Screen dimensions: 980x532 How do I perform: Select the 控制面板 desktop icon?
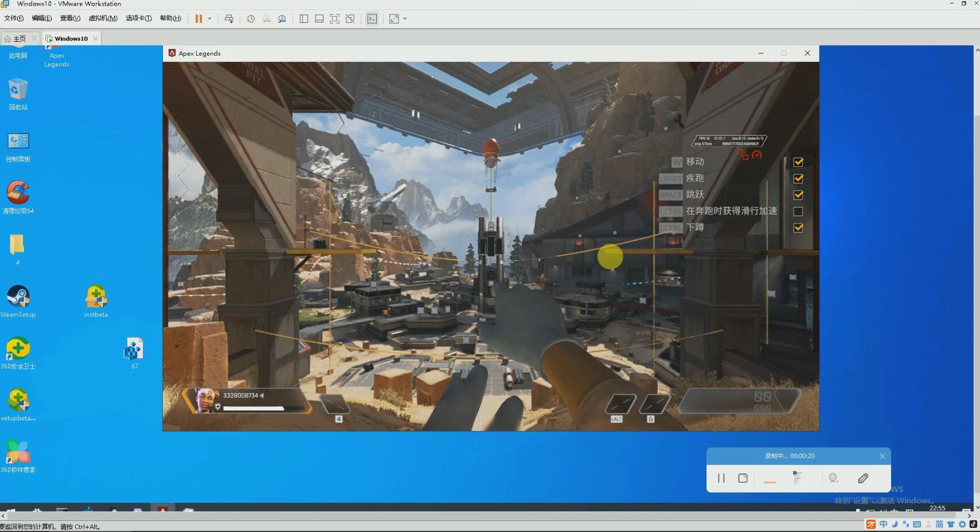coord(18,147)
